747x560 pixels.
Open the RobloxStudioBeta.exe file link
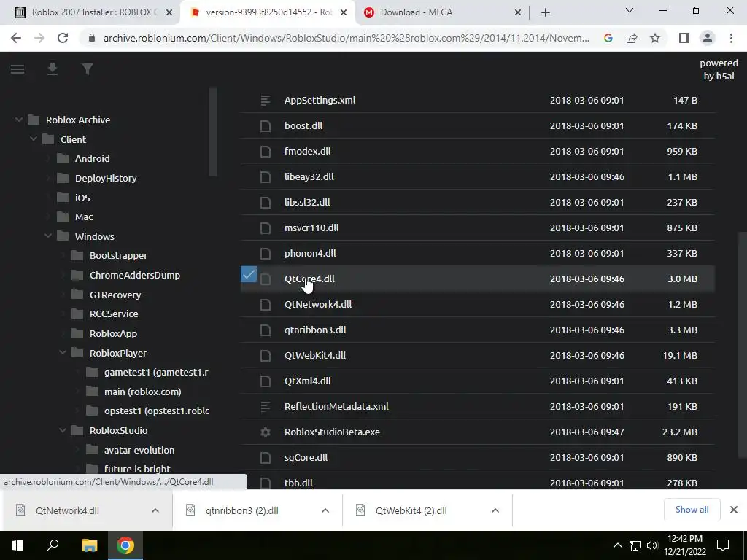(332, 432)
